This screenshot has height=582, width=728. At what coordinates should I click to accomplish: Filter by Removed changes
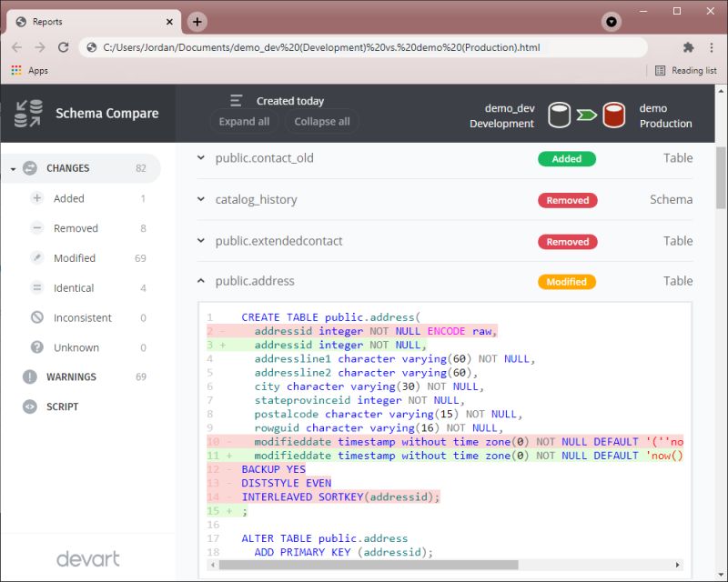pyautogui.click(x=88, y=228)
